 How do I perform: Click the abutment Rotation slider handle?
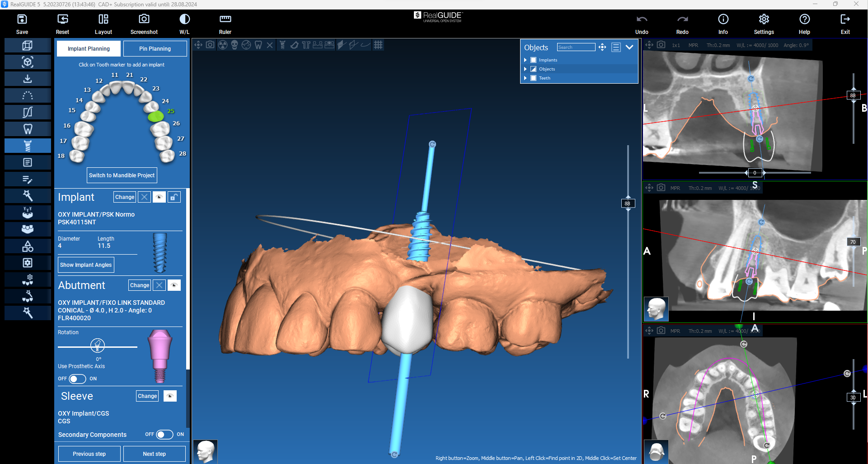pyautogui.click(x=98, y=346)
